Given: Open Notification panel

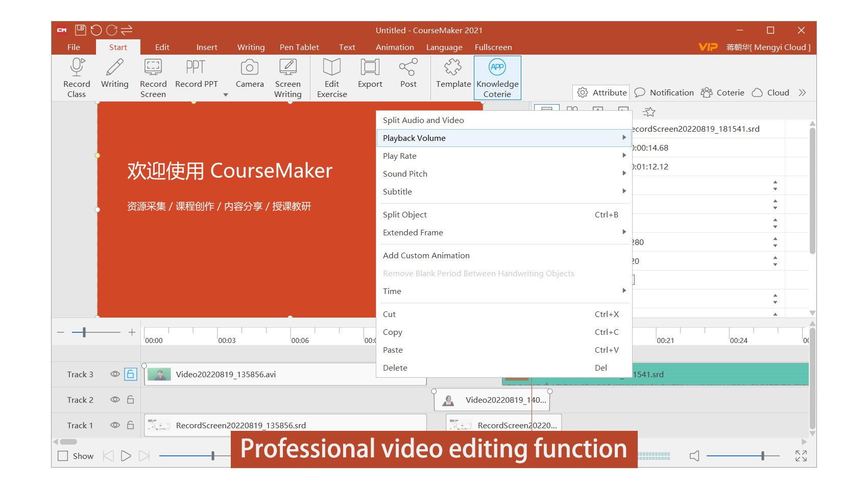Looking at the screenshot, I should click(664, 92).
